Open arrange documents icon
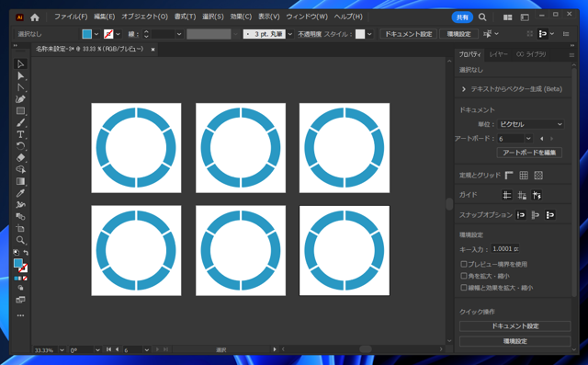588x365 pixels. click(x=508, y=17)
